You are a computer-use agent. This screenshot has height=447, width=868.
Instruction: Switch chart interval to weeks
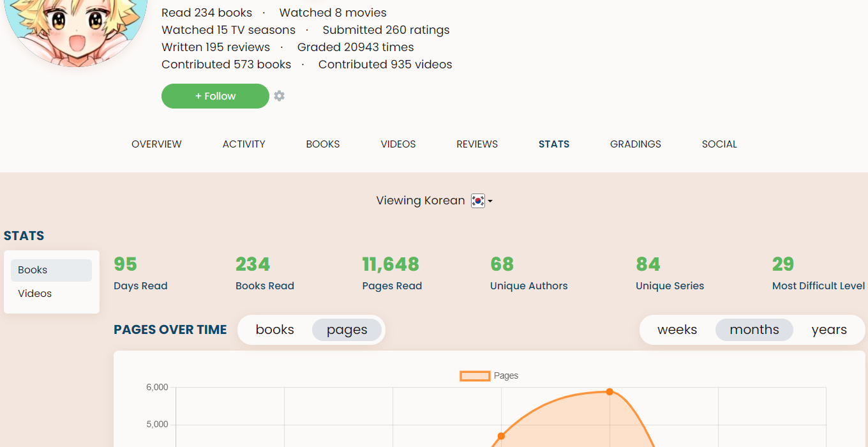[x=677, y=330]
